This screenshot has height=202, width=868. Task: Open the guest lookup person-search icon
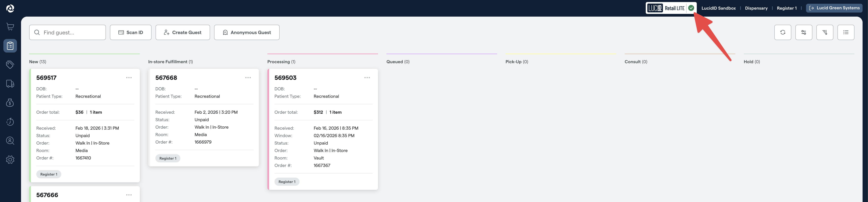click(10, 140)
